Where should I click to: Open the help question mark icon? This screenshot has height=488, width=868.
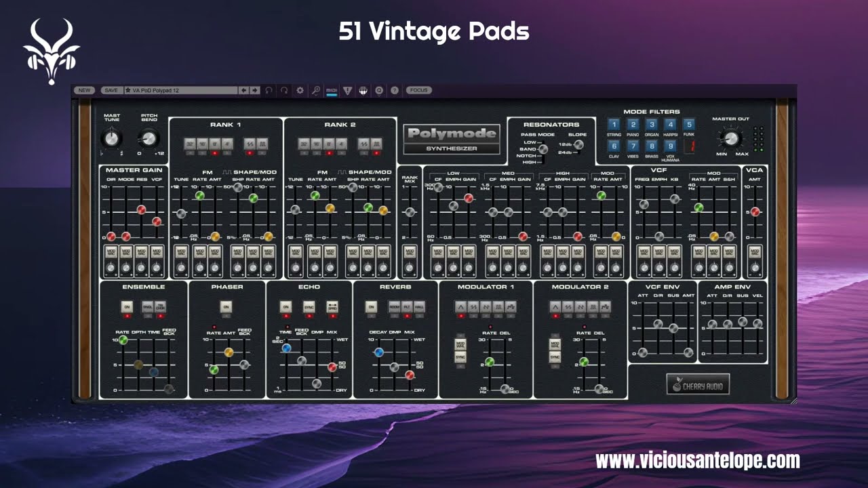click(x=395, y=90)
